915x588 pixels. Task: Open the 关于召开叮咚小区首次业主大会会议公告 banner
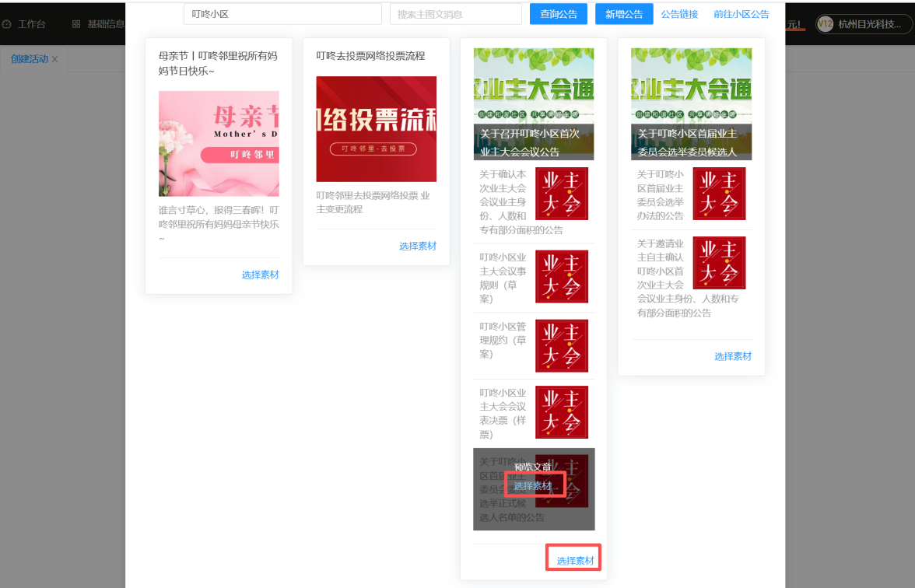point(534,104)
